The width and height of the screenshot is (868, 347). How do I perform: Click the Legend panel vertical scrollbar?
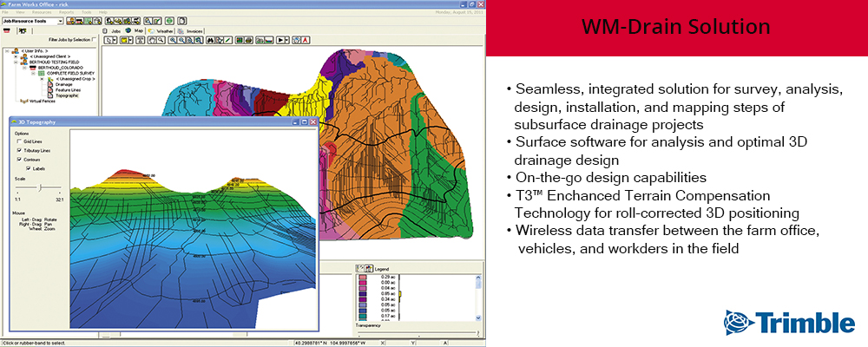click(477, 299)
